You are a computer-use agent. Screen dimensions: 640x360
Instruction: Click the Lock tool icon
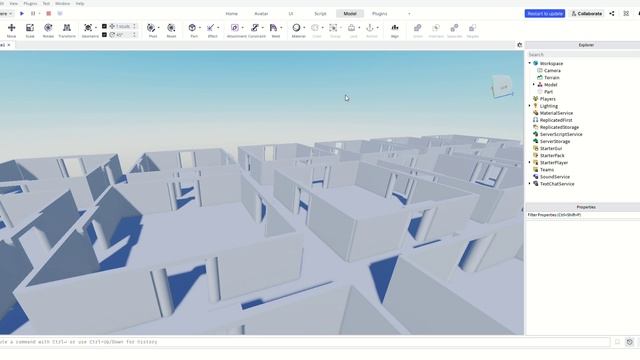351,28
